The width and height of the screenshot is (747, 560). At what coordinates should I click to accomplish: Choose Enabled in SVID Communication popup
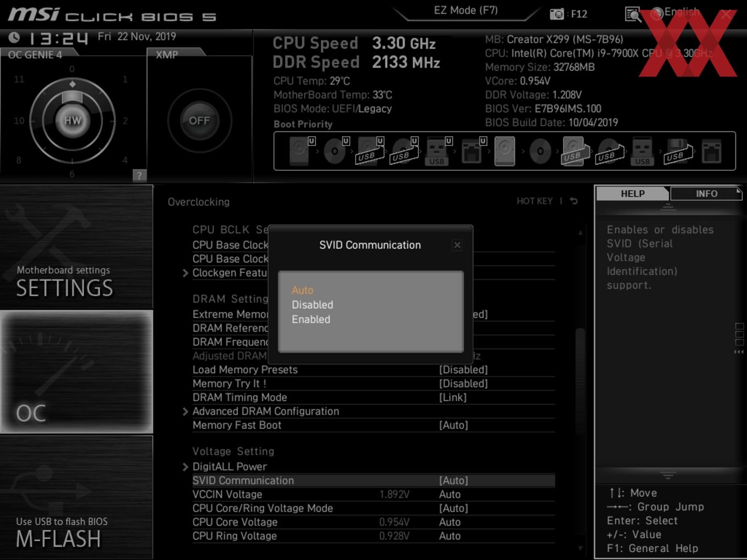tap(311, 319)
